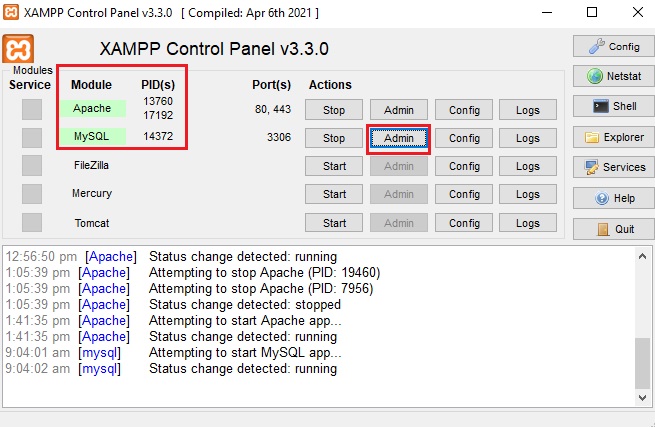The image size is (655, 427).
Task: Click the Mercury module label
Action: point(92,193)
